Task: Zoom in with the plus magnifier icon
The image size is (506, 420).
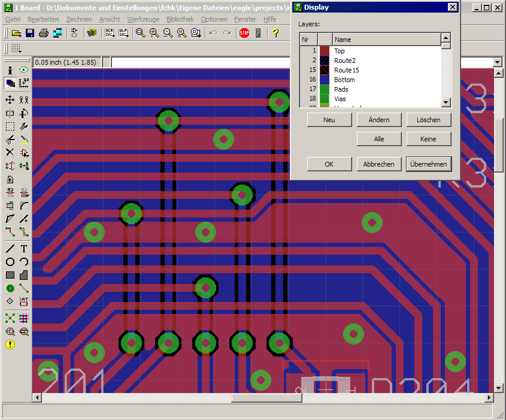Action: coord(154,33)
